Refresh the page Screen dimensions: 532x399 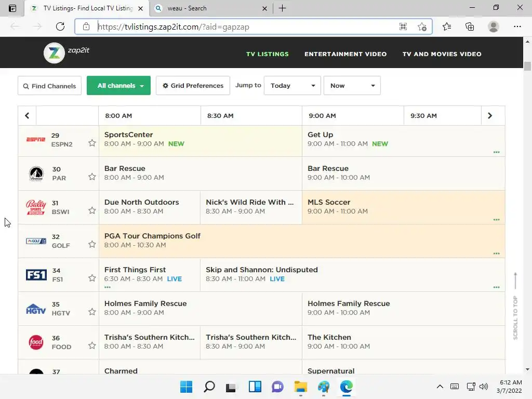coord(60,26)
